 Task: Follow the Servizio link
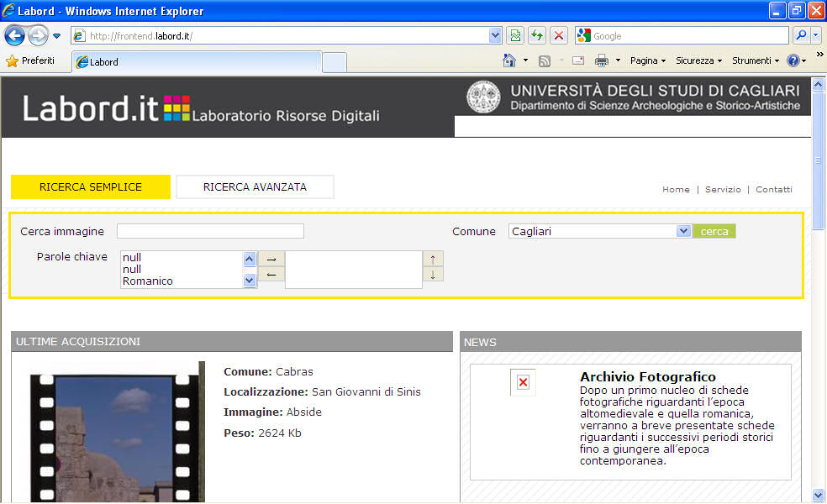[x=723, y=189]
